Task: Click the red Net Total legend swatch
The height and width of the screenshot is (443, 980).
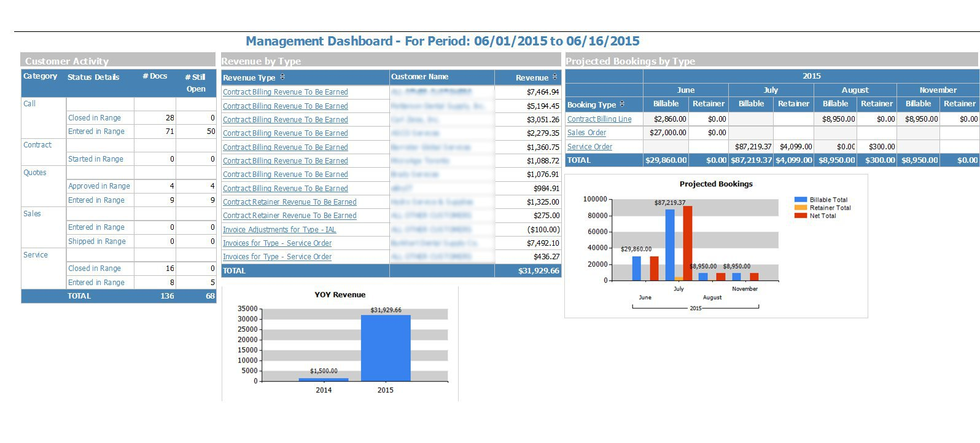Action: pyautogui.click(x=800, y=216)
